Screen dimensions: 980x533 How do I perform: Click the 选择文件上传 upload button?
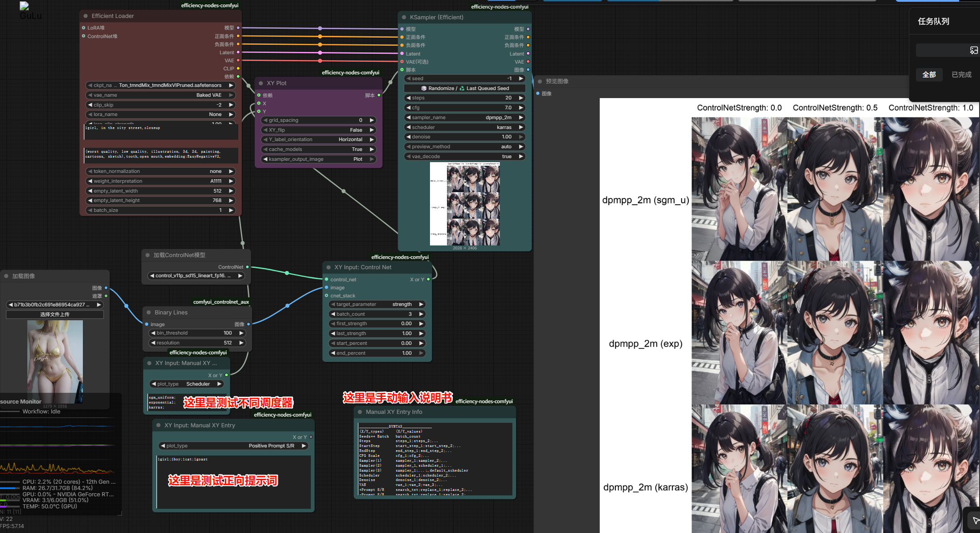(55, 314)
